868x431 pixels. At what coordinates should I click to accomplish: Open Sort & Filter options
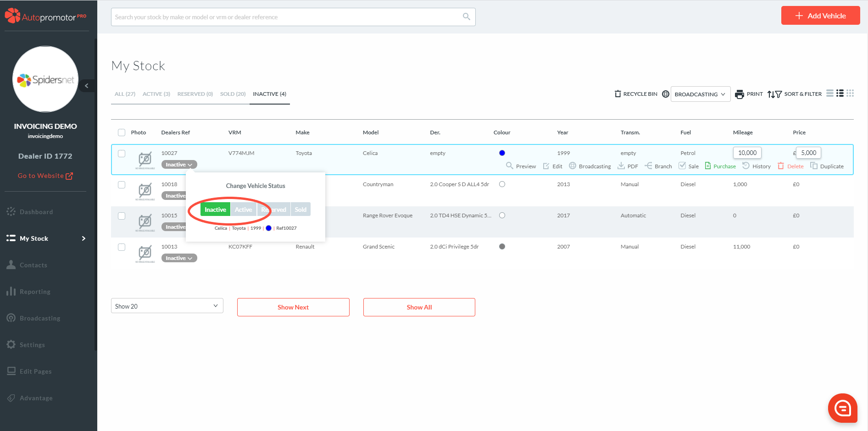point(795,94)
